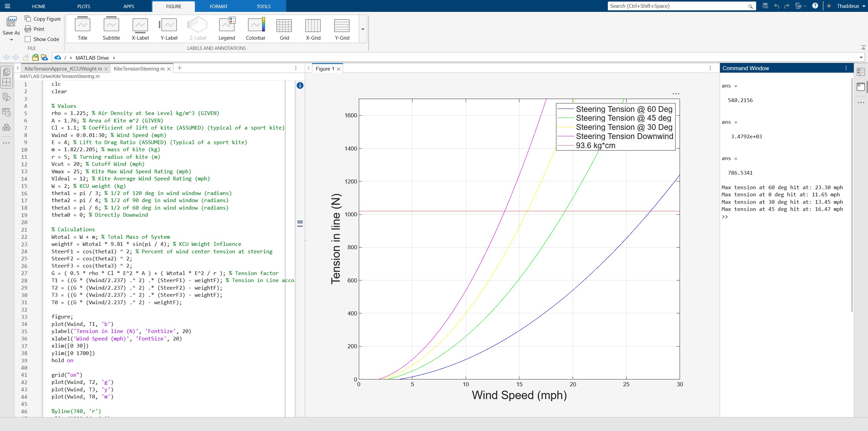Toggle the X-Grid on the plot

(x=313, y=28)
